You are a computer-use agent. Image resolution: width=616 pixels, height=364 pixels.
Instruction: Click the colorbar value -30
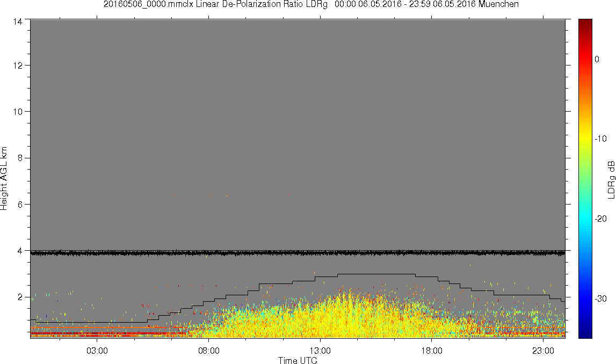click(600, 299)
